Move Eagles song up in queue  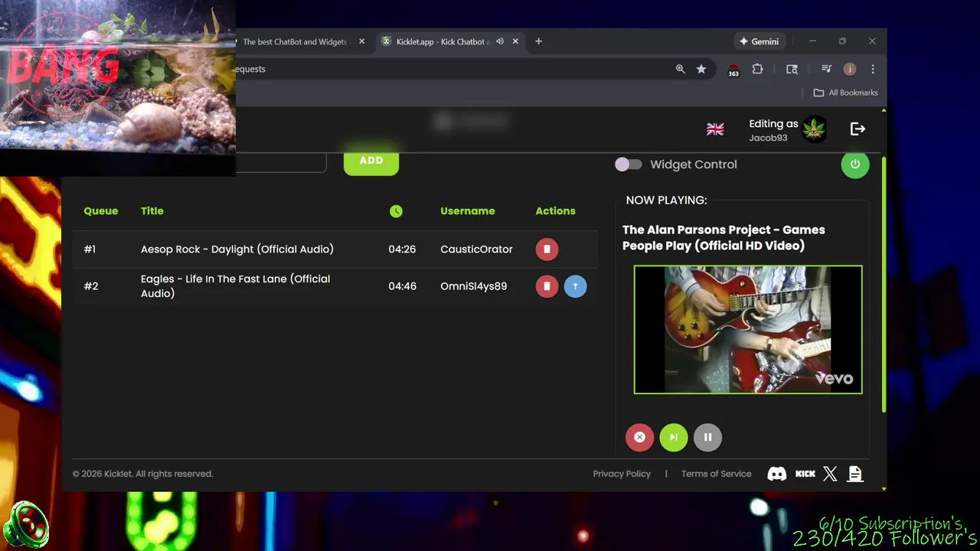click(x=575, y=286)
